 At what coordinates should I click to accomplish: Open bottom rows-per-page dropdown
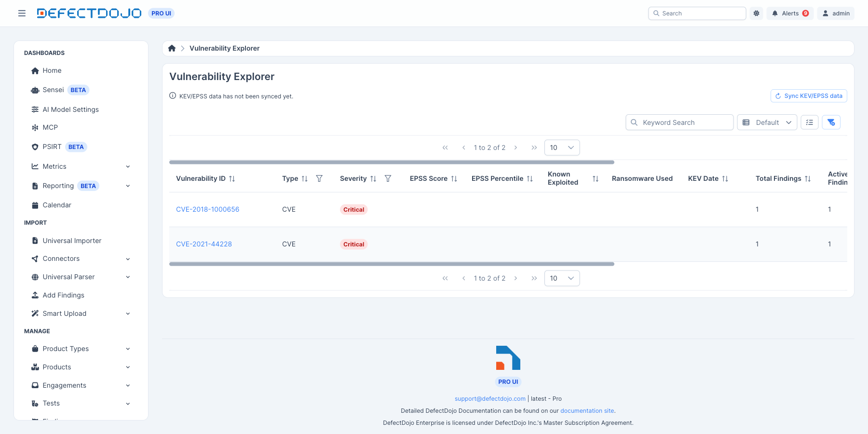(562, 278)
